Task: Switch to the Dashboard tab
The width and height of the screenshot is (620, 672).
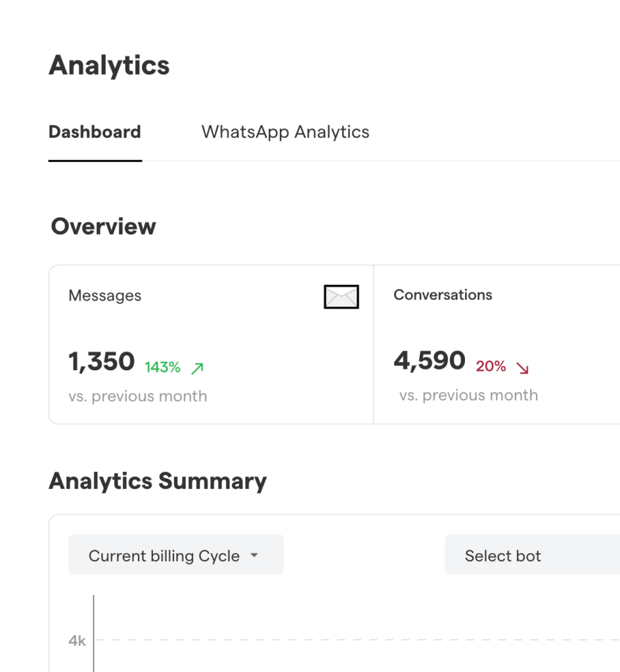Action: tap(95, 132)
